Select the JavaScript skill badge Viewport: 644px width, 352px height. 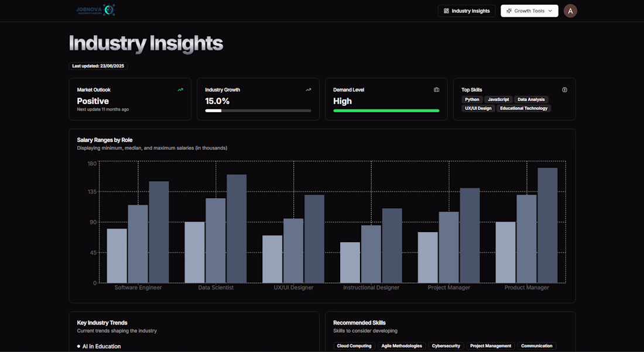(498, 99)
